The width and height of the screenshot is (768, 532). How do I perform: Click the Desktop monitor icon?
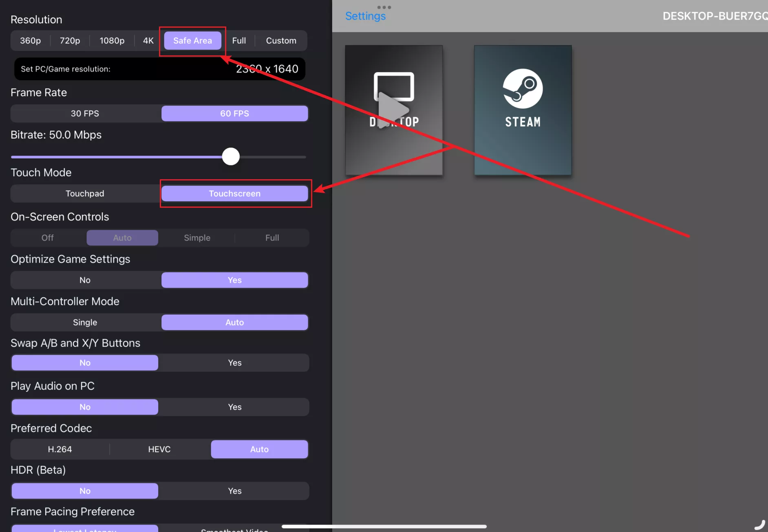[x=394, y=87]
